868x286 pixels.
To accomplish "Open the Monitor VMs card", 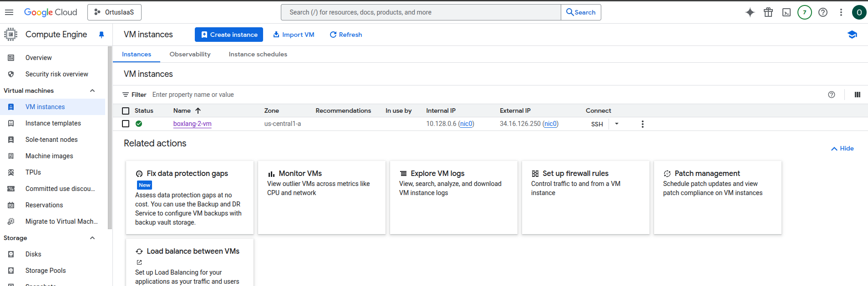I will coord(322,198).
